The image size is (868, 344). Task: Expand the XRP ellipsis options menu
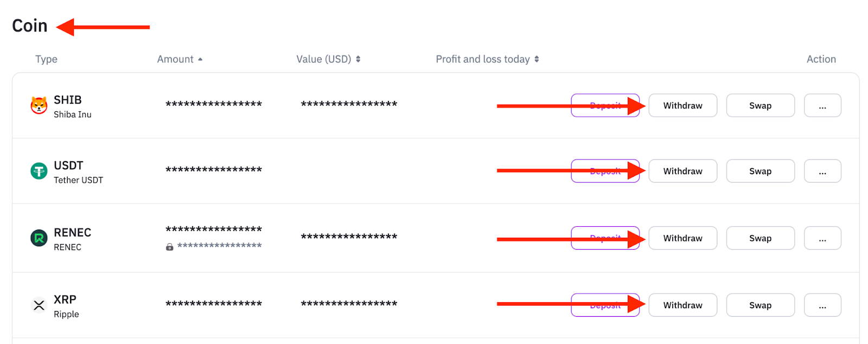tap(822, 305)
